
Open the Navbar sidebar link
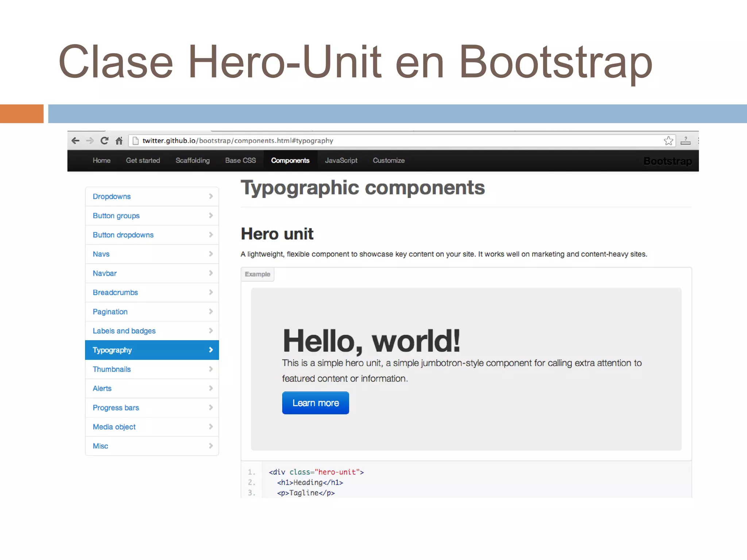tap(152, 273)
